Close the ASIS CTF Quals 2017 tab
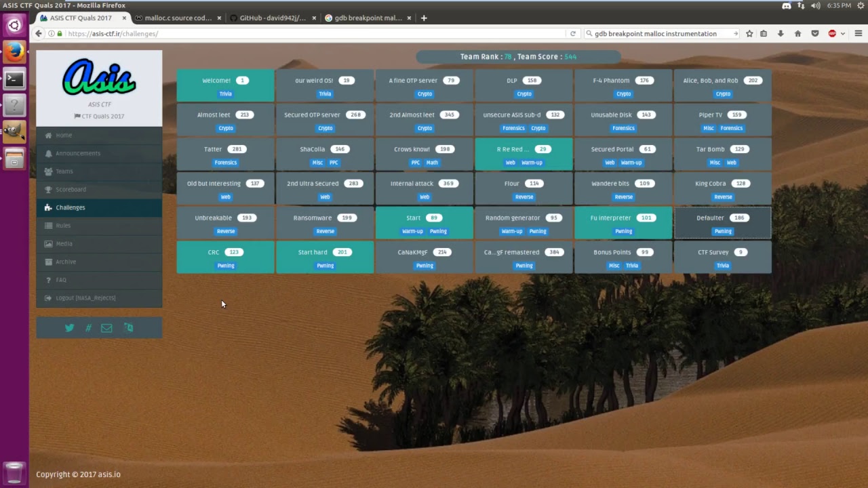868x488 pixels. (x=124, y=18)
